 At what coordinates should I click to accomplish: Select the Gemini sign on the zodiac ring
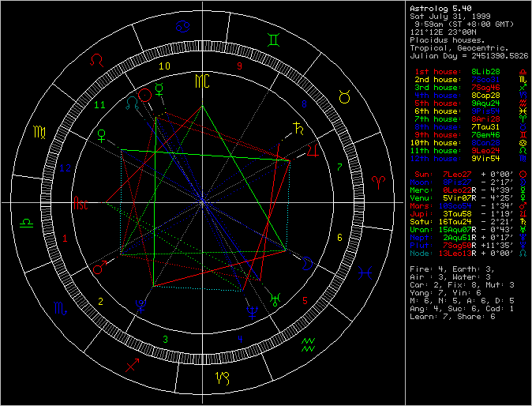coord(272,38)
